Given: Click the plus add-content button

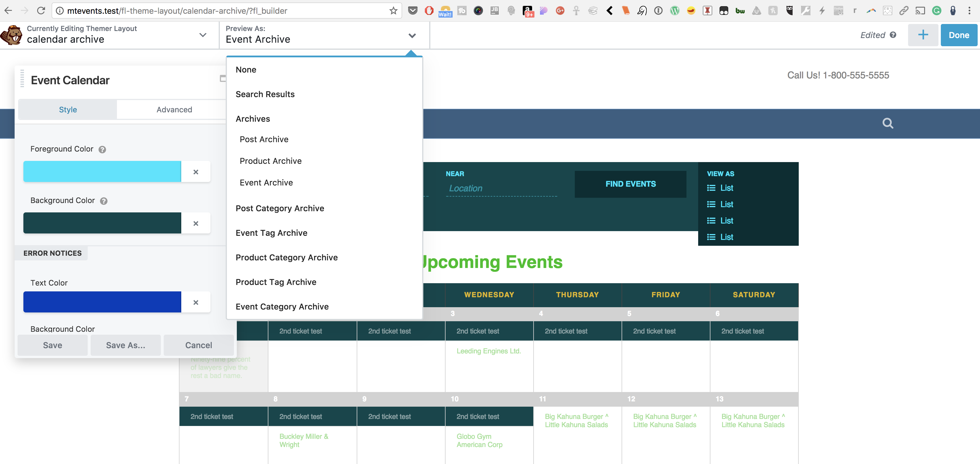Looking at the screenshot, I should [x=923, y=35].
